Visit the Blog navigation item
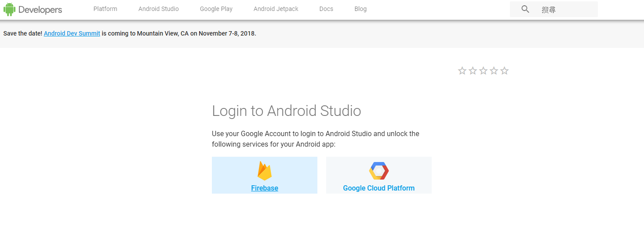 pos(360,9)
